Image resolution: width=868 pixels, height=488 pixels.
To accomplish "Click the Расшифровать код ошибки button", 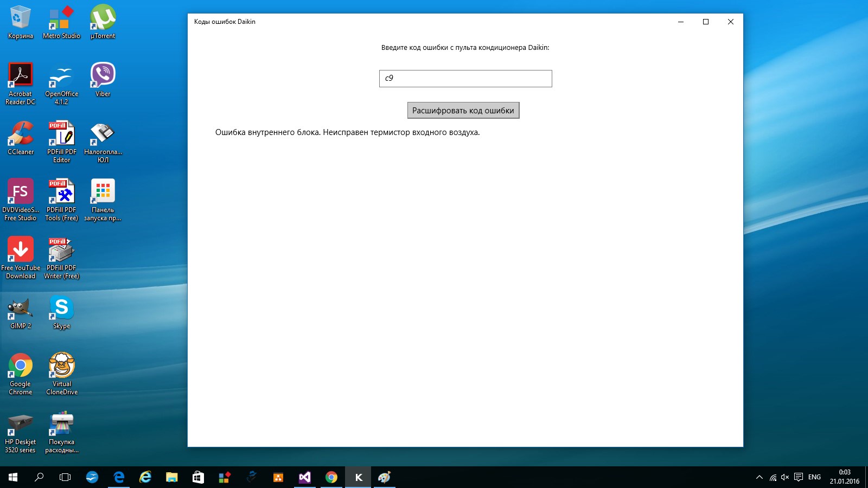I will (x=463, y=110).
